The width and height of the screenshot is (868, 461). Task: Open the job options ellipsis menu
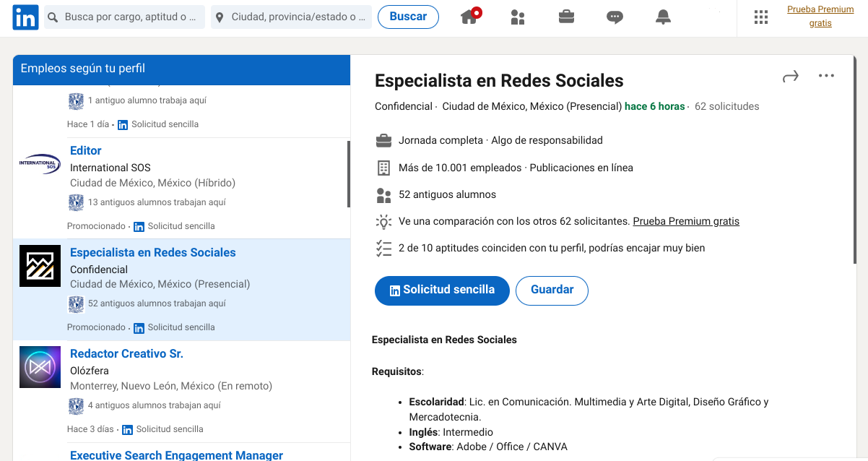coord(827,75)
